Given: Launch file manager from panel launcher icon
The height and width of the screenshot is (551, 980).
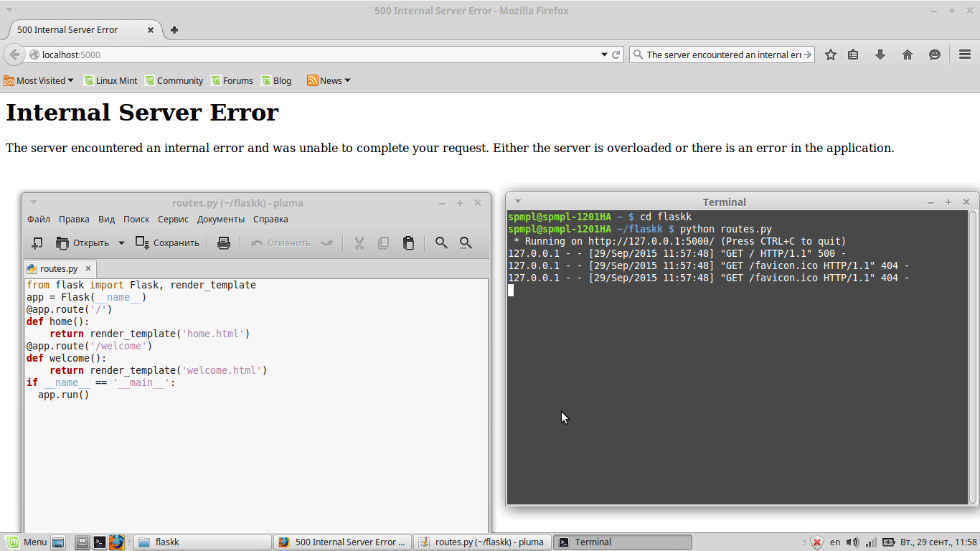Looking at the screenshot, I should click(83, 542).
